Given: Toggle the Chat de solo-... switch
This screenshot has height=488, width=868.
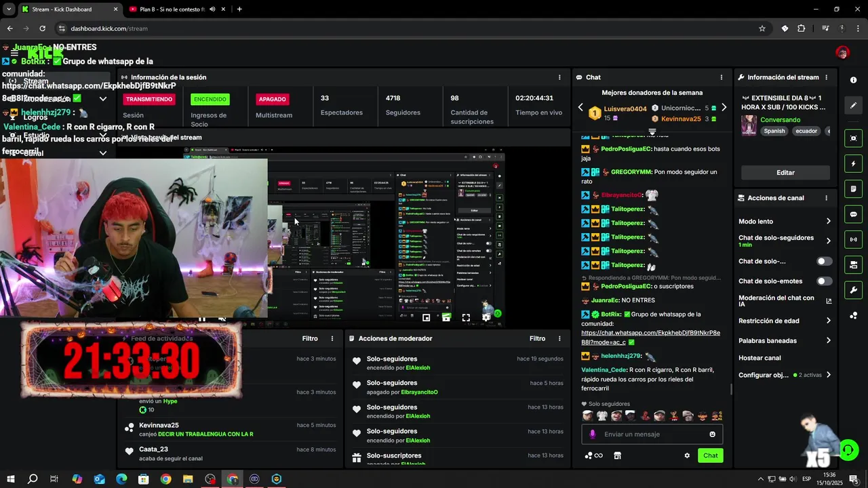Looking at the screenshot, I should [824, 262].
